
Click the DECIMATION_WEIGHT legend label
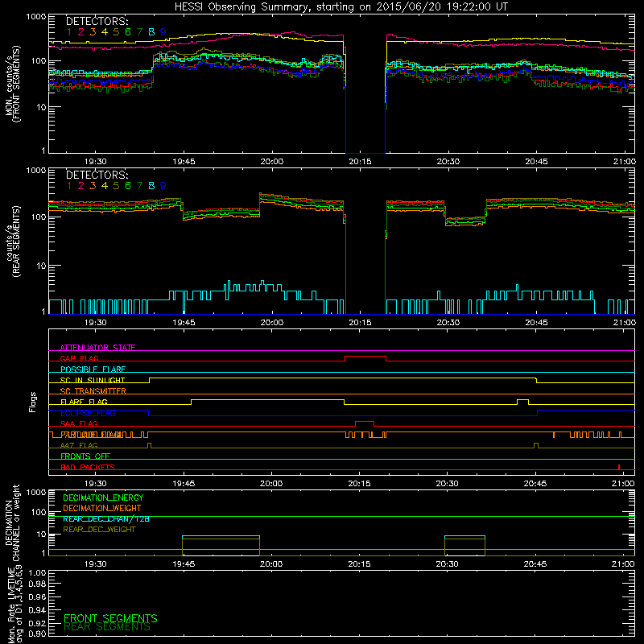pos(102,509)
